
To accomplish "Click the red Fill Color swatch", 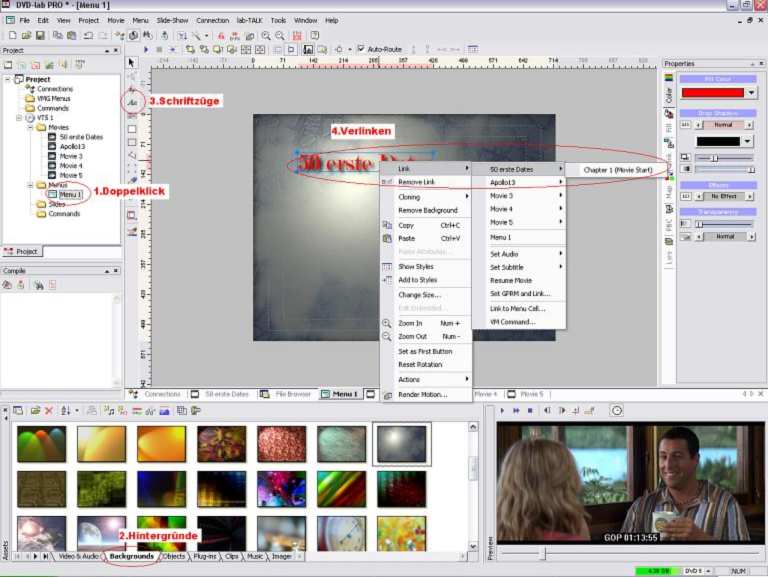I will coord(712,92).
